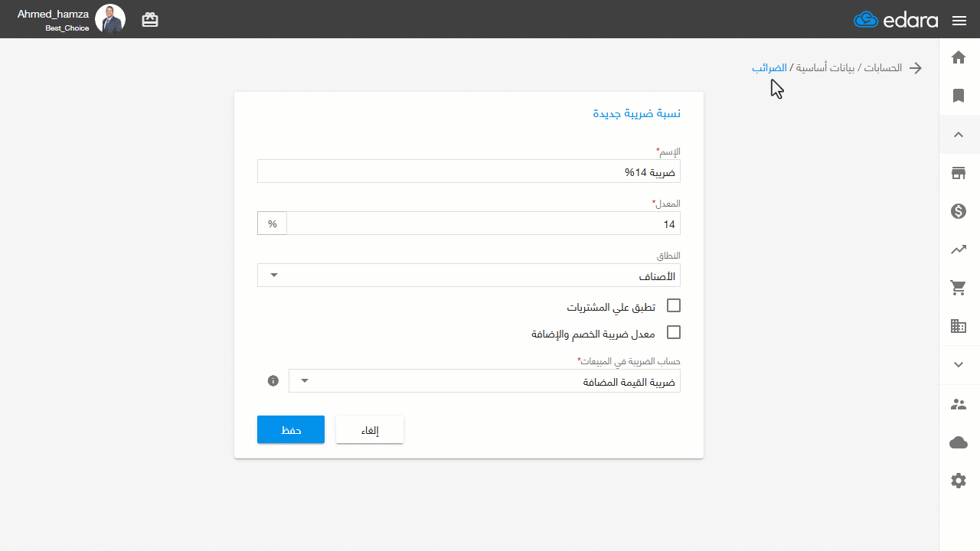Viewport: 980px width, 551px height.
Task: Open the Bookmarks sidebar icon
Action: 959,96
